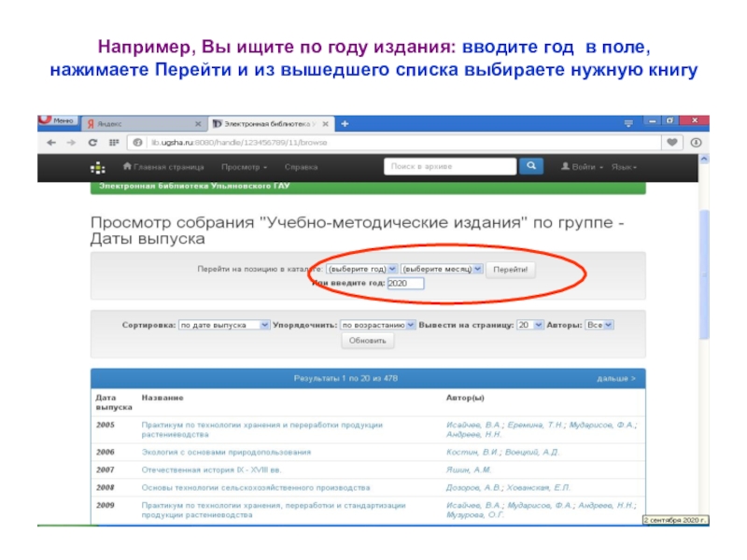The height and width of the screenshot is (560, 747).
Task: Open a new tab with plus icon
Action: (346, 123)
